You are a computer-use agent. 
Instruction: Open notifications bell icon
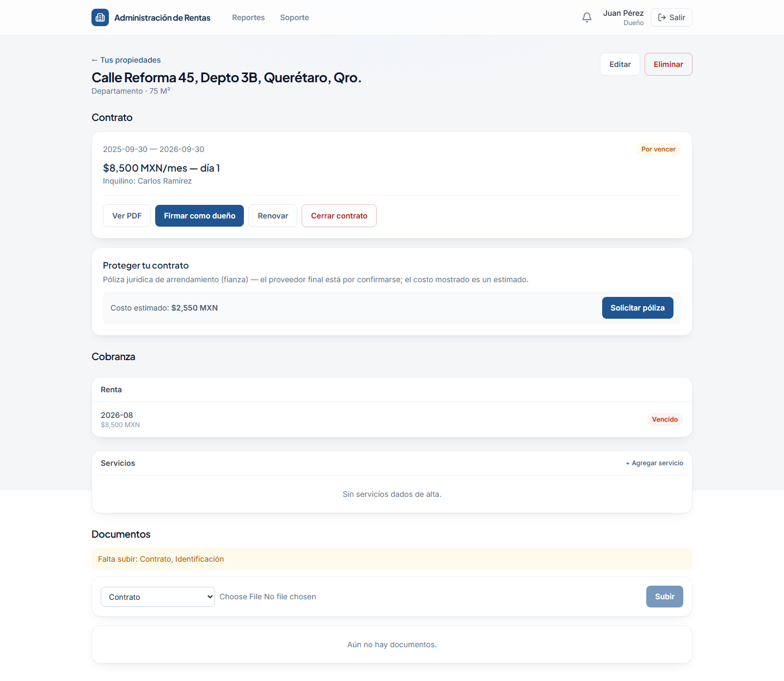coord(587,17)
